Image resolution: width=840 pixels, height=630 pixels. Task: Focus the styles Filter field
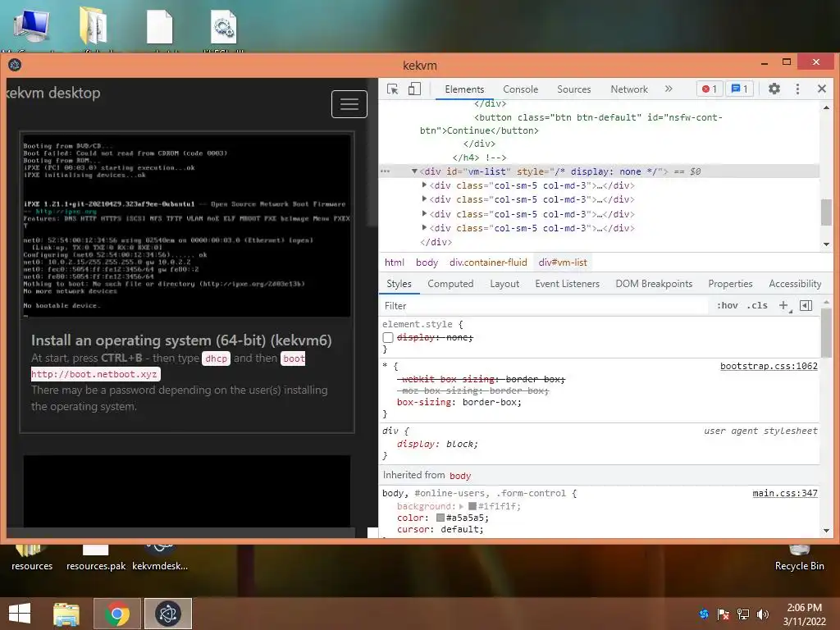coord(546,306)
